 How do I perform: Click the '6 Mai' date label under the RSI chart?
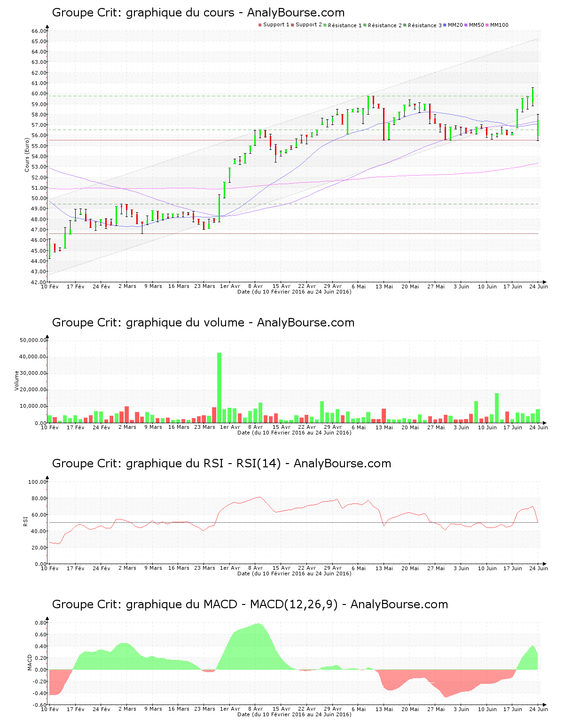(359, 568)
